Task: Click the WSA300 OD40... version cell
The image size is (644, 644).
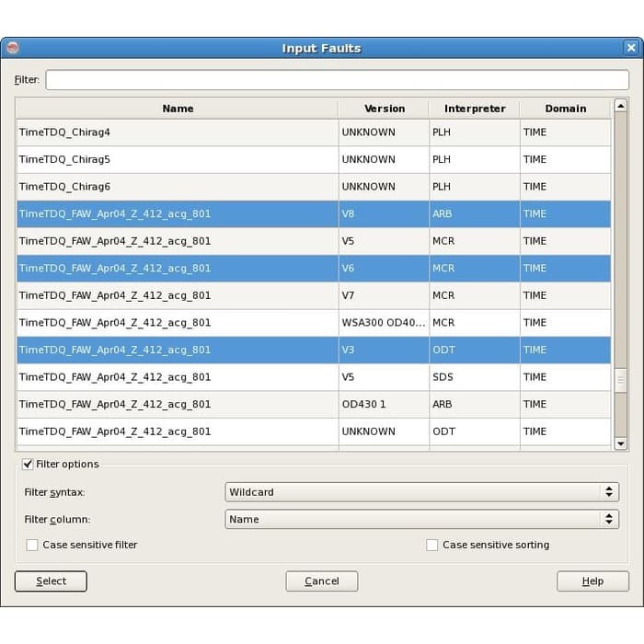Action: 384,323
